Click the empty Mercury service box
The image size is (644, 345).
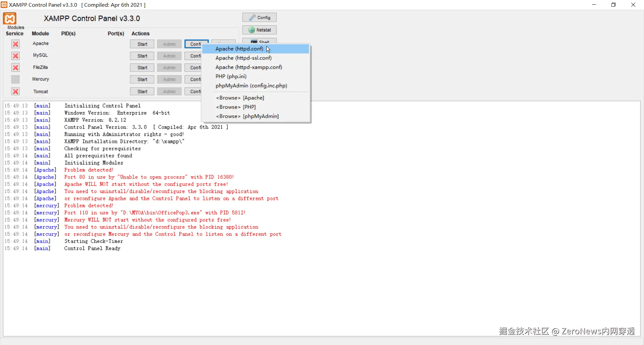pos(15,79)
